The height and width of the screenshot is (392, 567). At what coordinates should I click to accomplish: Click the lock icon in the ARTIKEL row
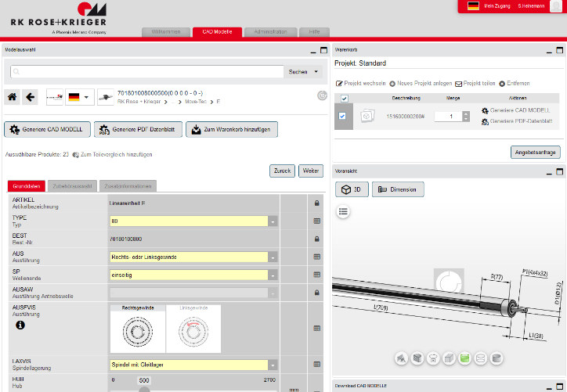point(316,203)
